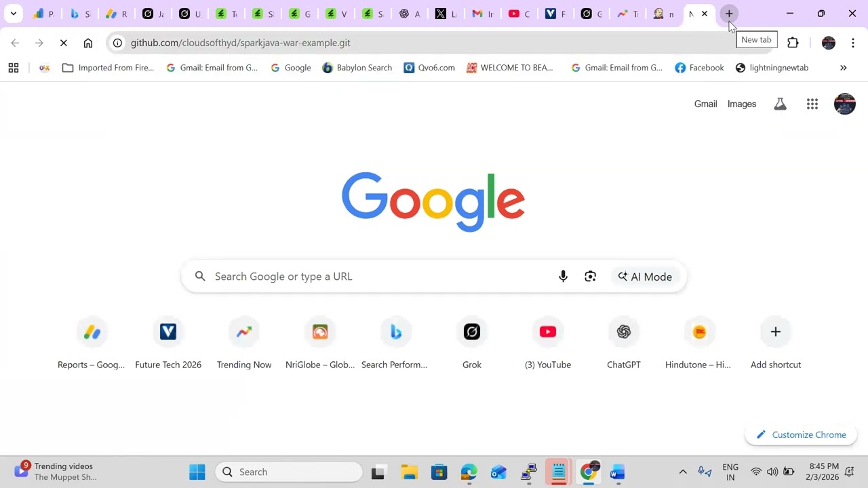Open Babylon Search bookmark
The height and width of the screenshot is (488, 868).
point(357,68)
